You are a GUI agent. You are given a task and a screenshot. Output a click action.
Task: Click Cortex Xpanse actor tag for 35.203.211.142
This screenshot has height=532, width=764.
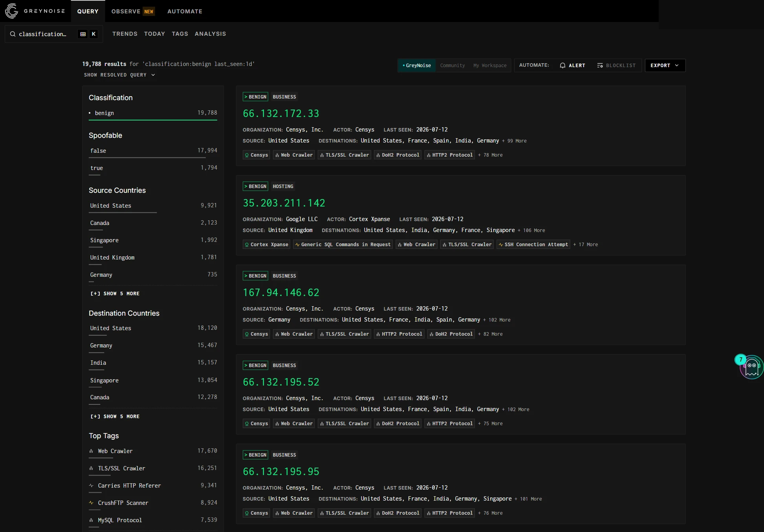(x=266, y=245)
